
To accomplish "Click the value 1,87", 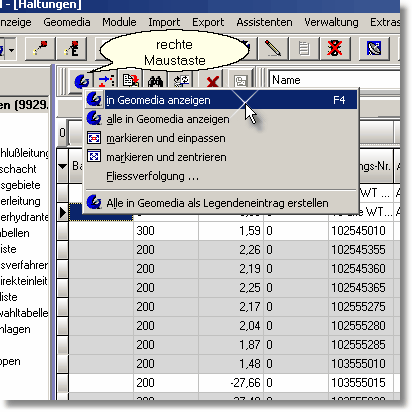I will point(231,345).
